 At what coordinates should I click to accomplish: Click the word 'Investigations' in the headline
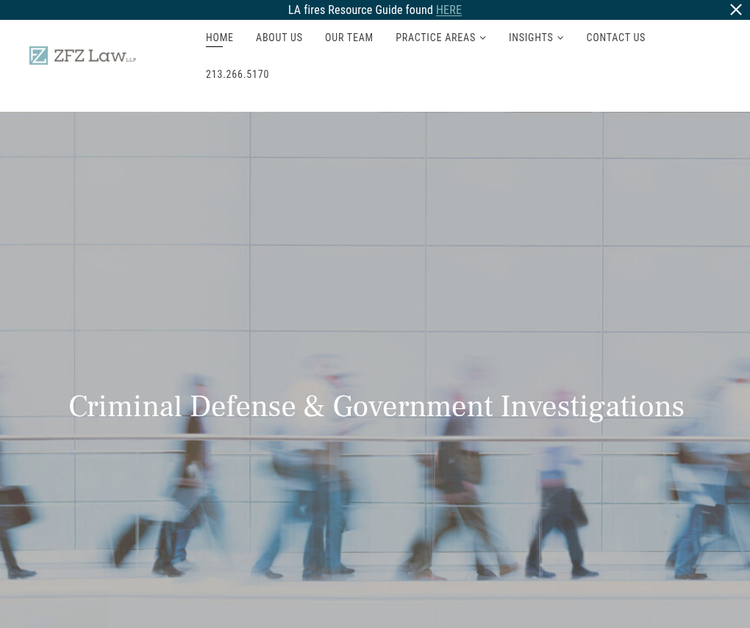592,407
